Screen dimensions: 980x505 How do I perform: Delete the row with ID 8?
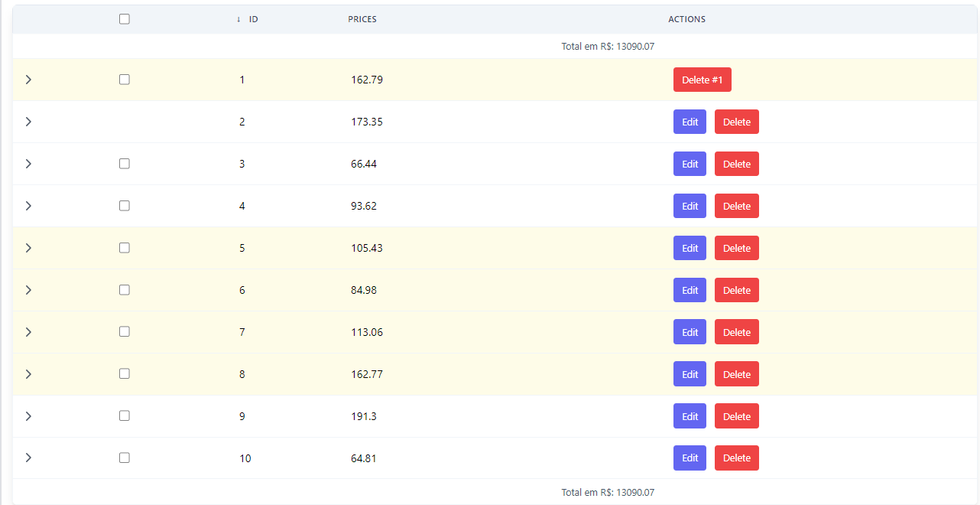pos(737,374)
